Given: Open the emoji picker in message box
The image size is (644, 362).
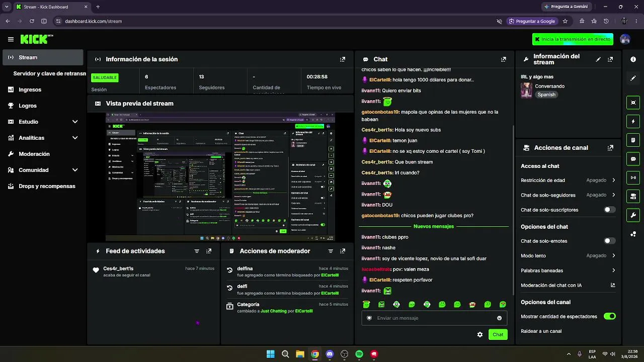Looking at the screenshot, I should coord(499,318).
